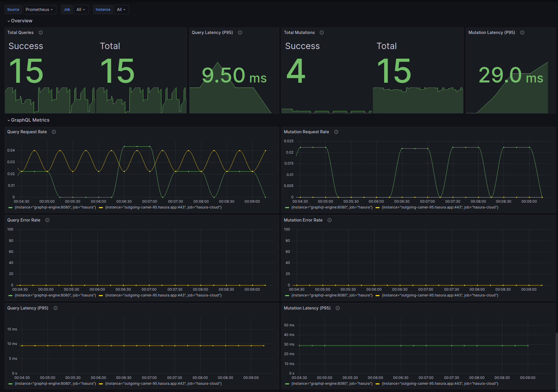Viewport: 558px width, 392px height.
Task: Click info icon next to Total Queries
Action: (41, 33)
